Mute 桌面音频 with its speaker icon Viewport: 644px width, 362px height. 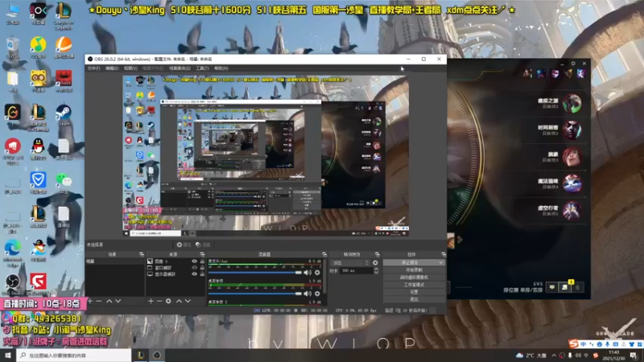click(x=308, y=294)
